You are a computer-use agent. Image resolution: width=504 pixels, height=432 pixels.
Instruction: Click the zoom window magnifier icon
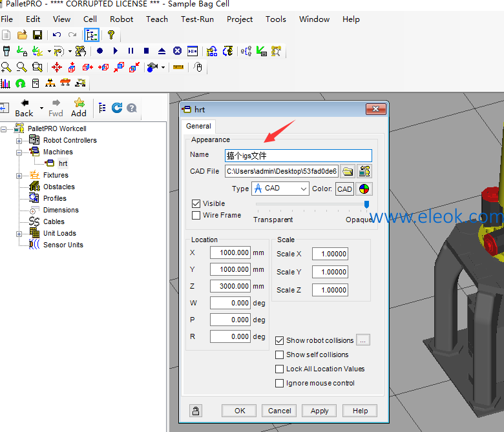click(37, 67)
